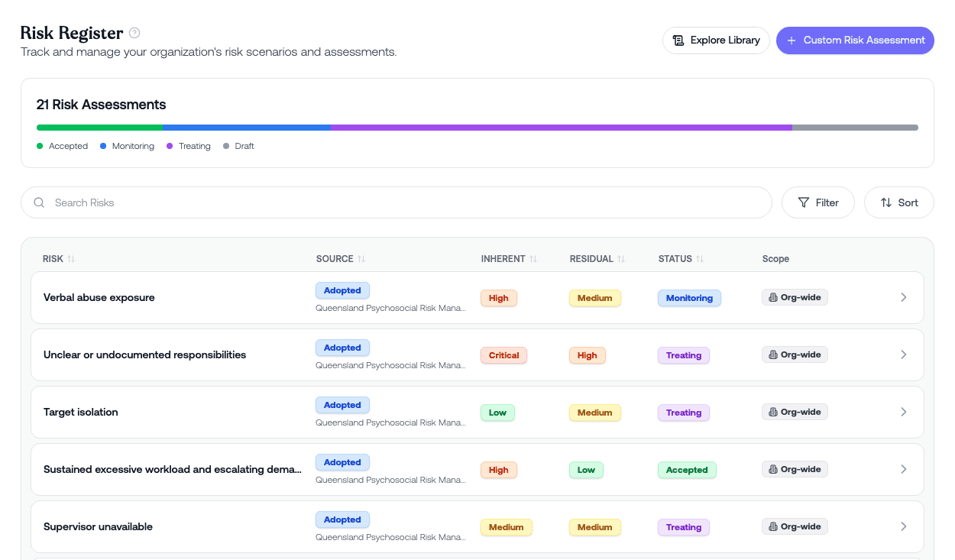Click Queensland Psychosocial source in Sustained workload row
The image size is (955, 560).
pyautogui.click(x=390, y=481)
